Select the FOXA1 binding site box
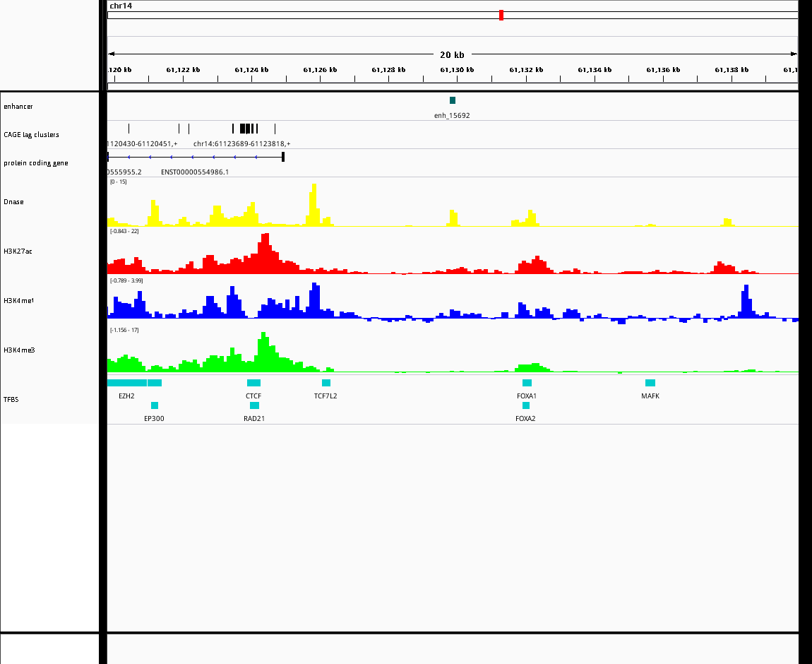 pos(527,383)
